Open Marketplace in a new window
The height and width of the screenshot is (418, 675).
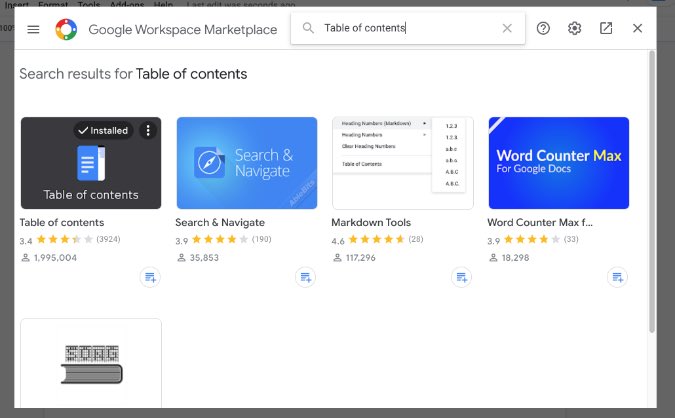pyautogui.click(x=606, y=28)
